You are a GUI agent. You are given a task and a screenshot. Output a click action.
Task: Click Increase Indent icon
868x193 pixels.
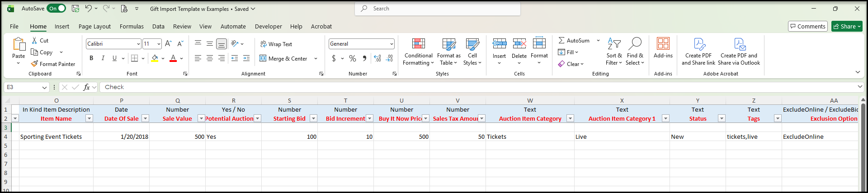coord(246,58)
